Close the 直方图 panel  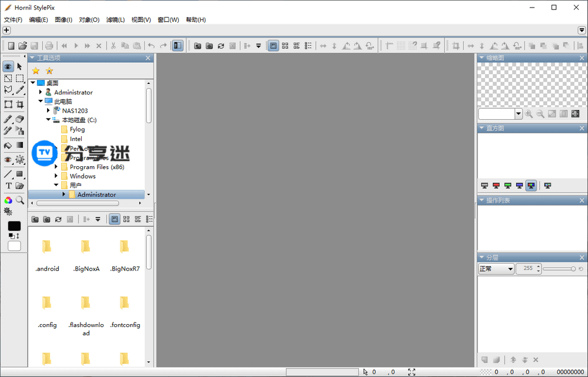tap(582, 129)
